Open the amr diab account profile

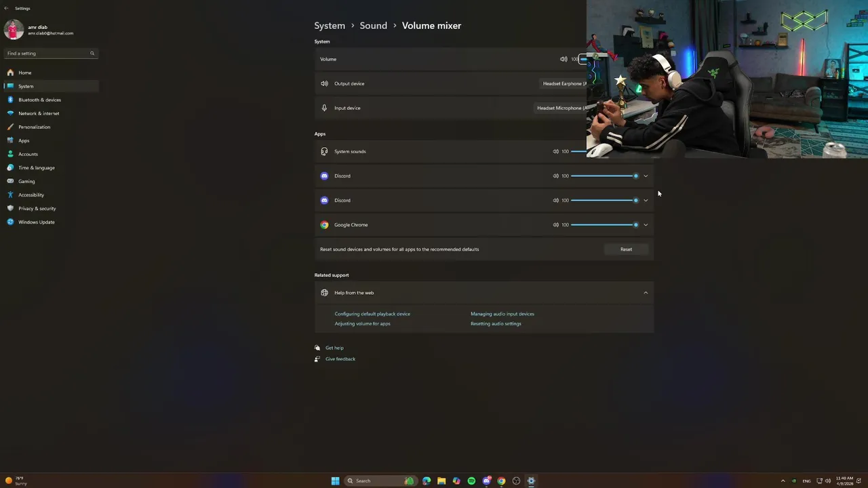pyautogui.click(x=41, y=30)
